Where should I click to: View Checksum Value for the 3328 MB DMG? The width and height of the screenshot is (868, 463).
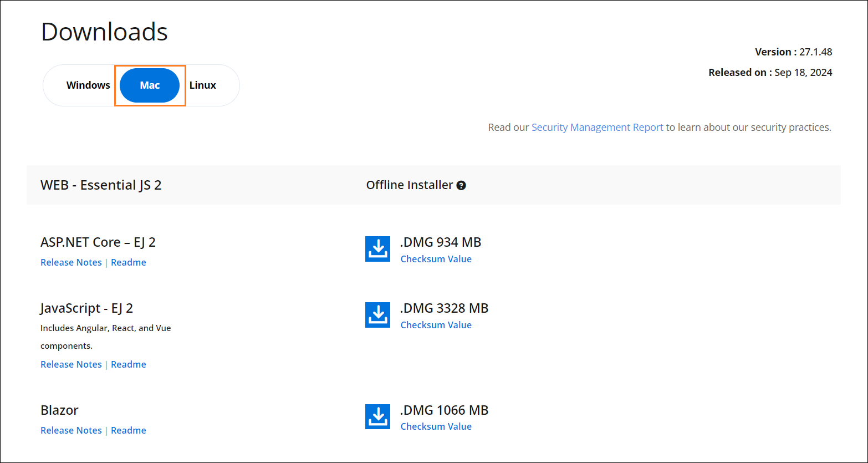[x=436, y=325]
